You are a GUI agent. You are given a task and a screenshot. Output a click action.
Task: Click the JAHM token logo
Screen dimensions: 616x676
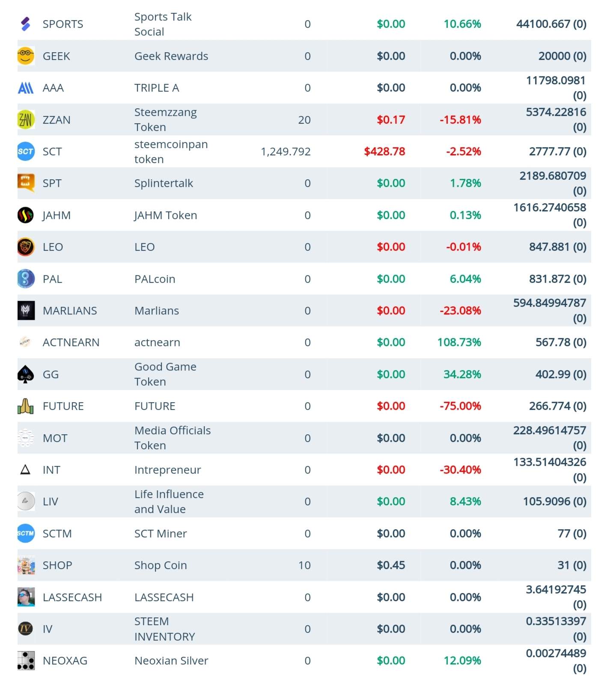[x=26, y=215]
